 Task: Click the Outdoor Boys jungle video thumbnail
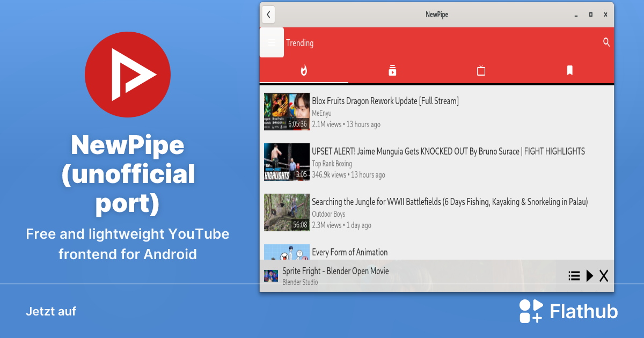coord(287,212)
